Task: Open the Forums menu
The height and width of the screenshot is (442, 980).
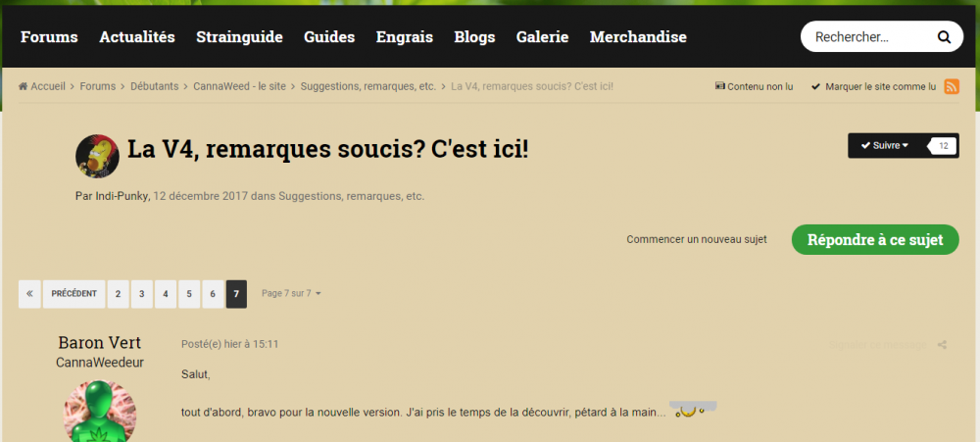Action: [x=49, y=37]
